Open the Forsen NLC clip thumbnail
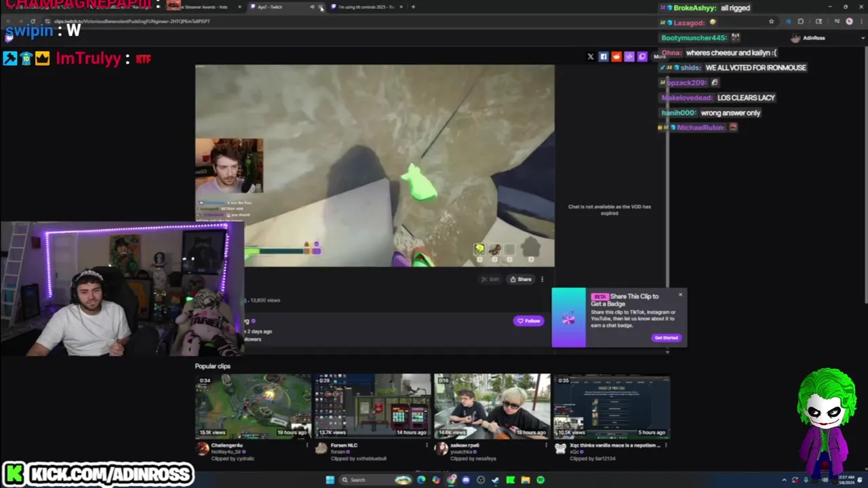The height and width of the screenshot is (488, 868). coord(372,407)
